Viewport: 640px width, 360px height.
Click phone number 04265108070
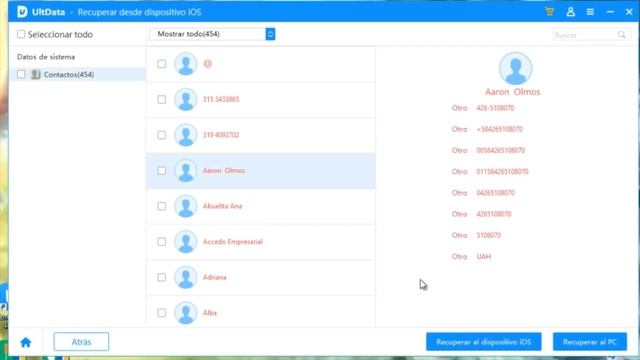pos(496,193)
